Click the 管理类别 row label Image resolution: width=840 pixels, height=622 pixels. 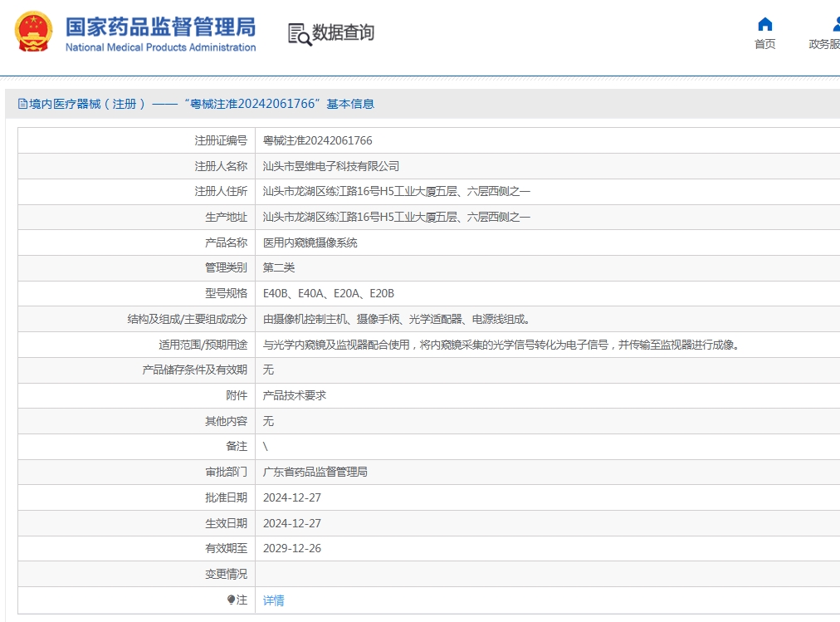[226, 267]
